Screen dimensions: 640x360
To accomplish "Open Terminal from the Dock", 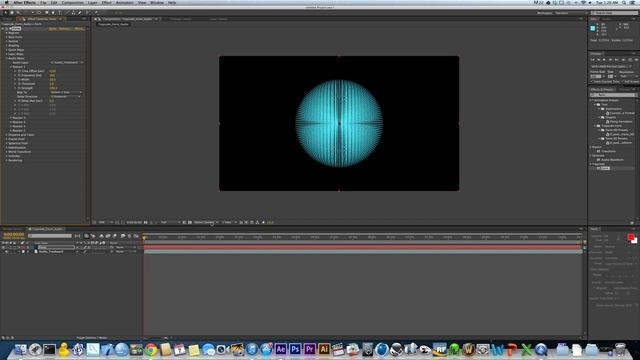I will (49, 350).
